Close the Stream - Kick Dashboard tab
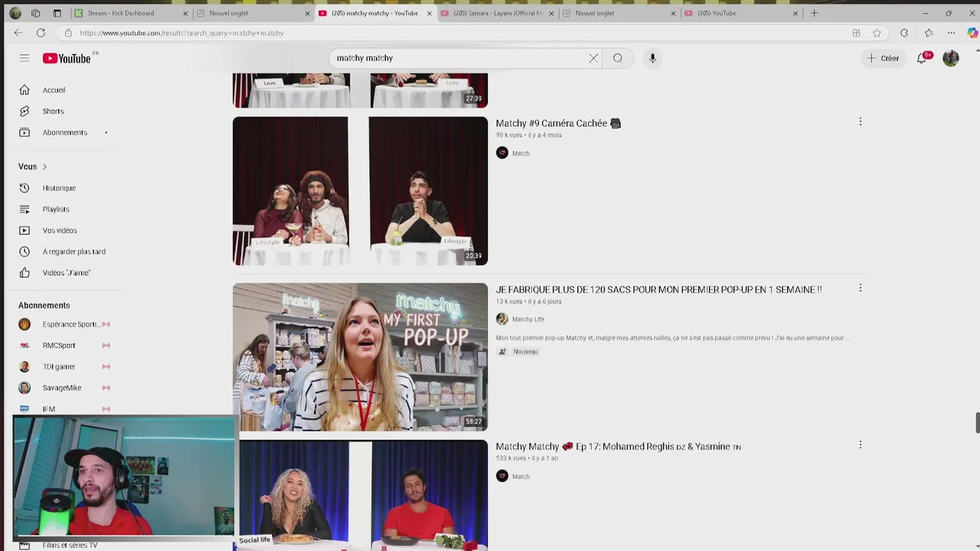 185,13
